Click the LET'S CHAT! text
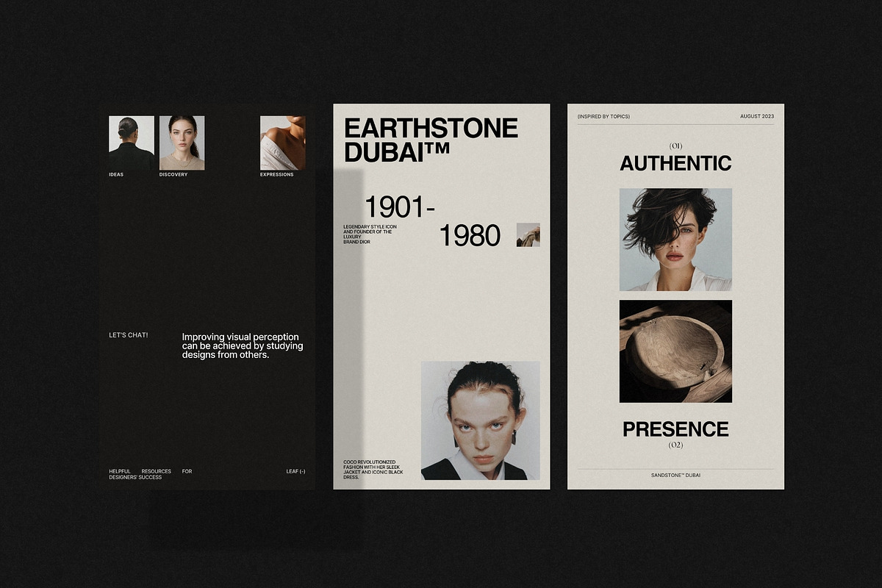The image size is (882, 588). click(129, 335)
